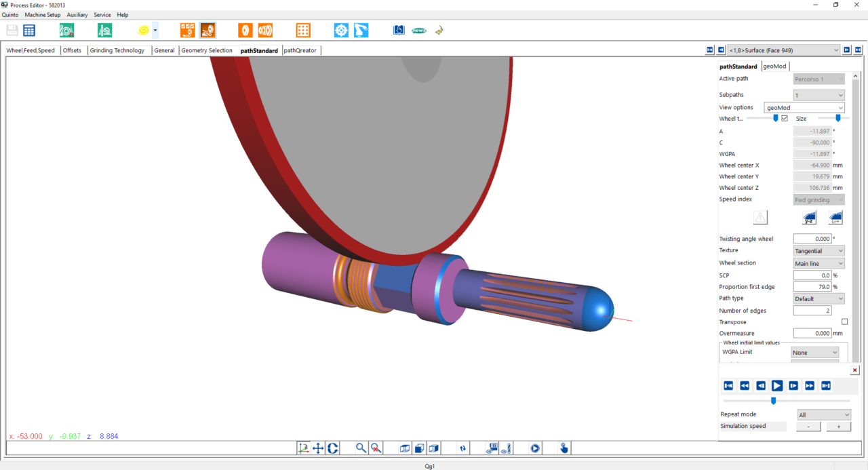
Task: Open the Machine Setup menu
Action: click(42, 14)
